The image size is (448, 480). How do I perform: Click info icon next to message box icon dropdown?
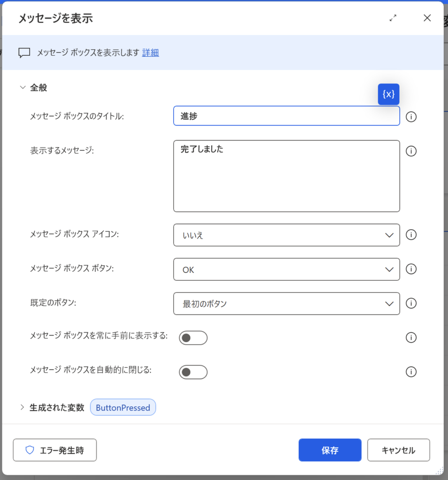tap(411, 235)
